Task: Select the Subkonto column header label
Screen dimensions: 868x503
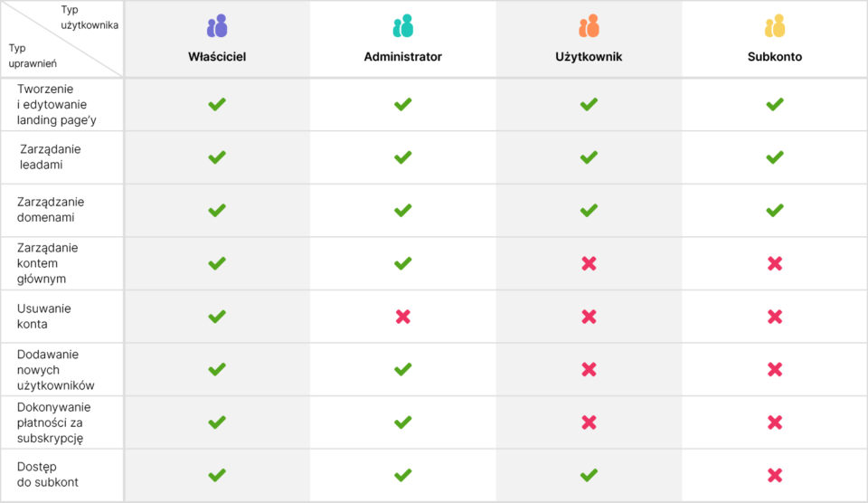Action: (x=775, y=56)
